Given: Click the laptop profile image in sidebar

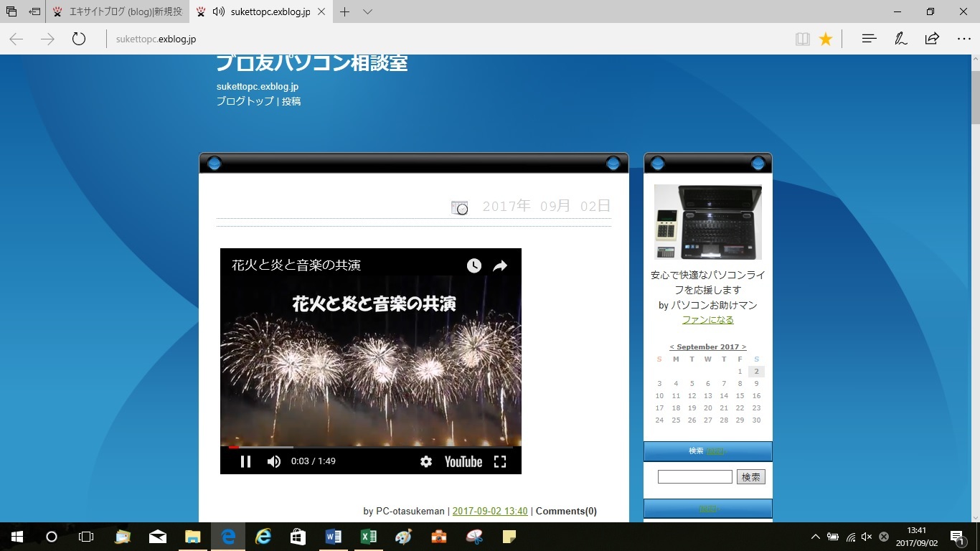Looking at the screenshot, I should [708, 222].
